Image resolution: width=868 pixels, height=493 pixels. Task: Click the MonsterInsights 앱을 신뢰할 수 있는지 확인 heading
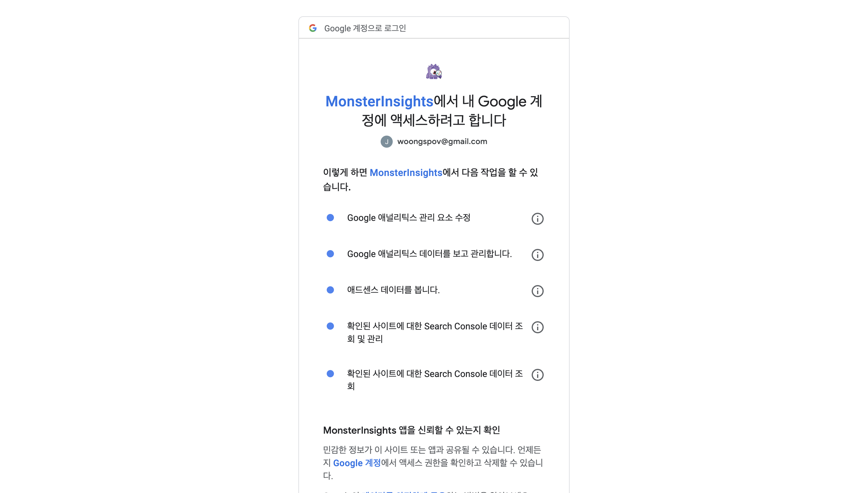coord(411,430)
